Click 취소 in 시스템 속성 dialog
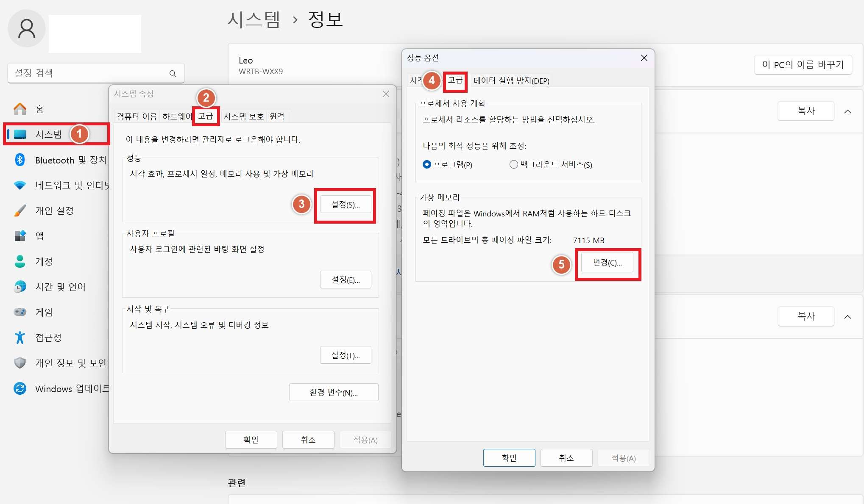Viewport: 864px width, 504px height. 308,440
